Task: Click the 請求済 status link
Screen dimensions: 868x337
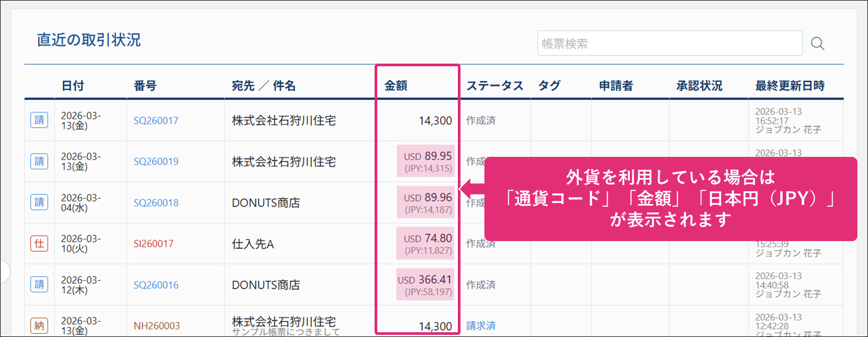Action: pyautogui.click(x=481, y=326)
